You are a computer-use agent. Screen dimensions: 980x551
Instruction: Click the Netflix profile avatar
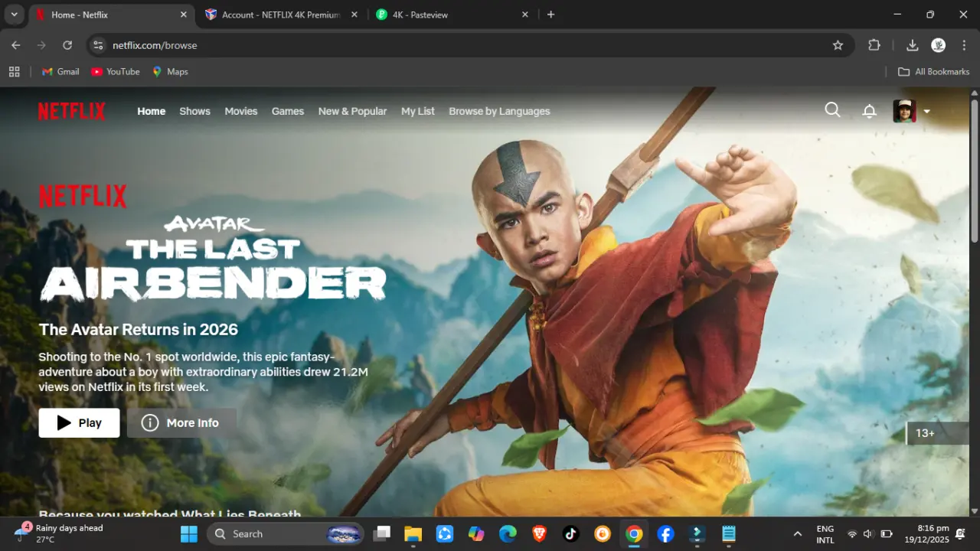[904, 111]
